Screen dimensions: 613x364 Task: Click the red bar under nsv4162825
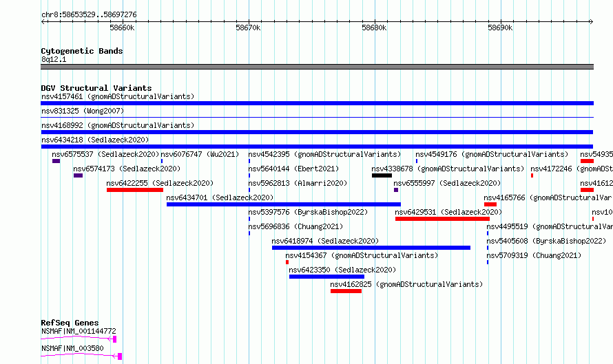[x=346, y=291]
